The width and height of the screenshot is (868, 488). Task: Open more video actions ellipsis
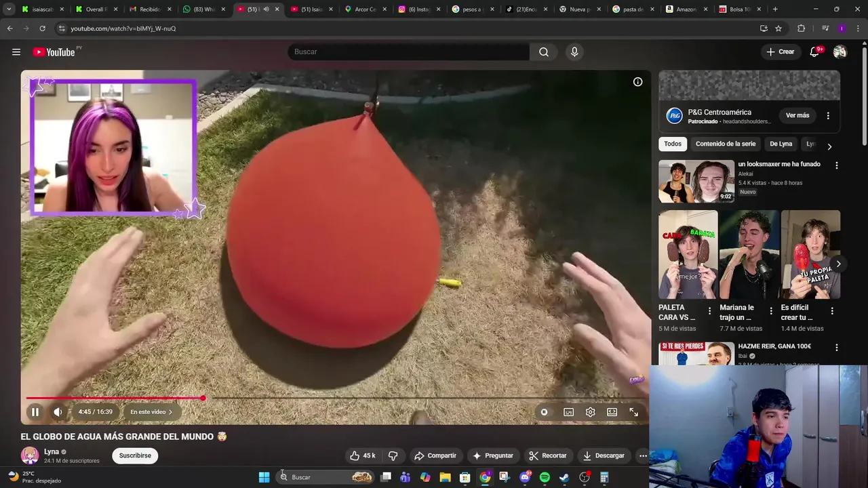(x=643, y=455)
